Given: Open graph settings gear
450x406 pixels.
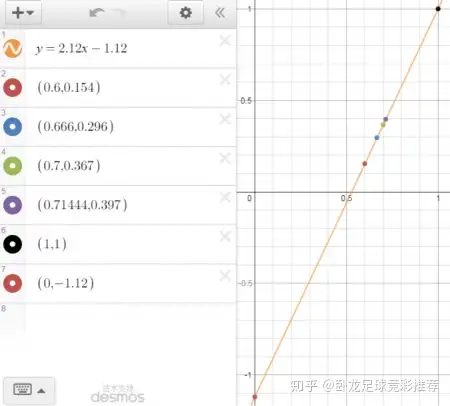Looking at the screenshot, I should coord(186,13).
